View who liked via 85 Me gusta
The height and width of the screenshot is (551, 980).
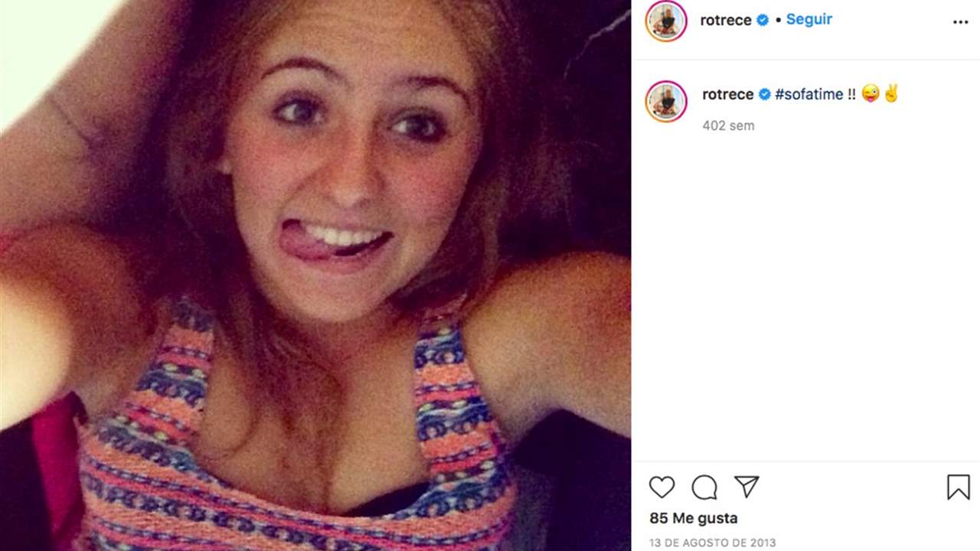pos(694,518)
